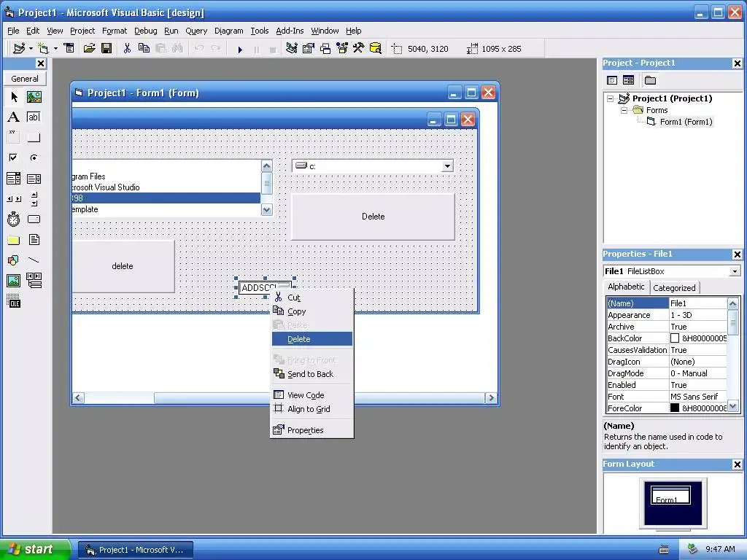Click the General toolbox tab button
Image resolution: width=747 pixels, height=560 pixels.
point(25,79)
